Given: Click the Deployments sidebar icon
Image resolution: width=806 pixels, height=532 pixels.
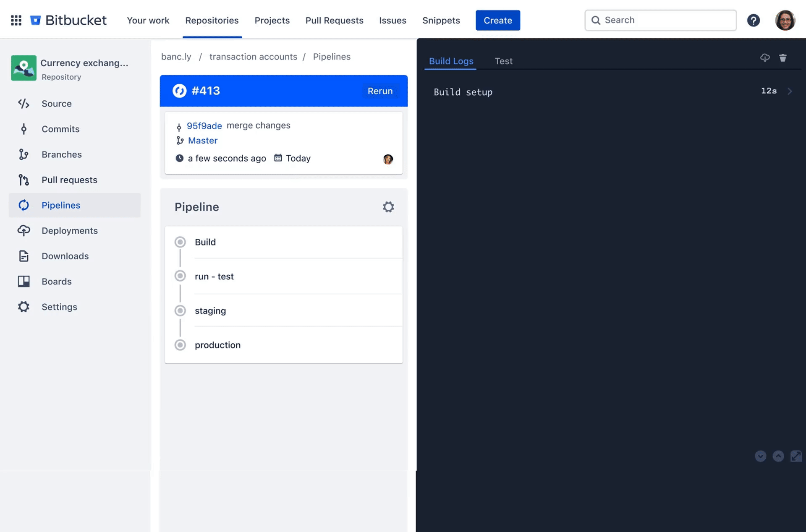Looking at the screenshot, I should pyautogui.click(x=23, y=230).
